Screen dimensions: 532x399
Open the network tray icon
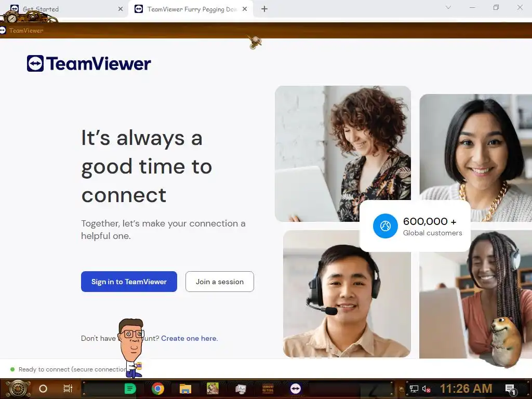click(x=414, y=389)
